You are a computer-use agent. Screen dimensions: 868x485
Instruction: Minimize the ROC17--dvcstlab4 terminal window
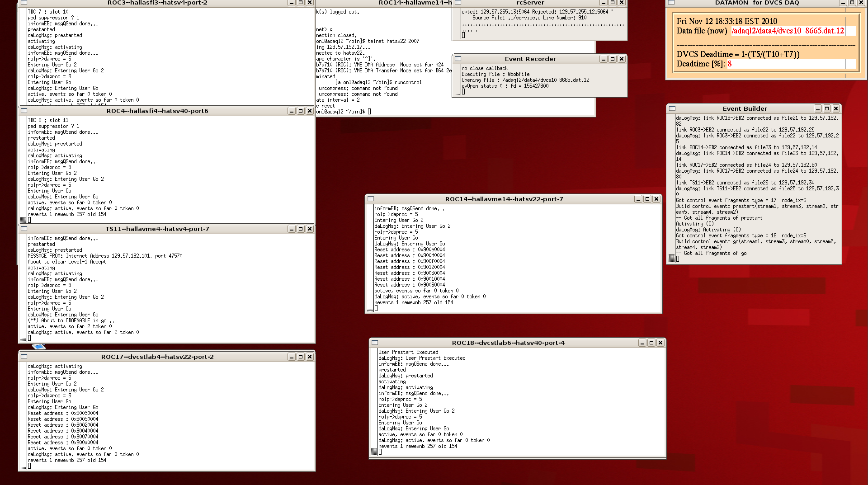pos(292,357)
